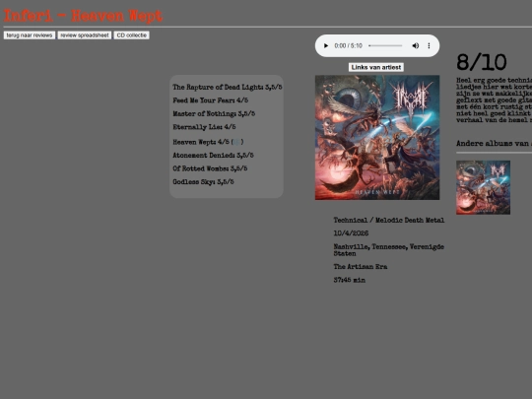Click the large Heaven Wept album cover
This screenshot has width=532, height=399.
(377, 137)
